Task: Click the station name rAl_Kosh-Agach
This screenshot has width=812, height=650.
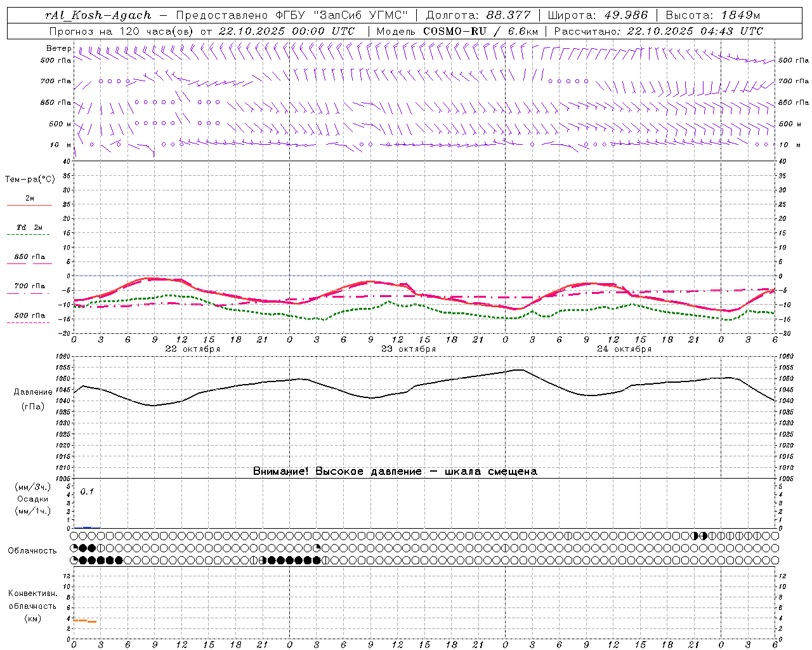Action: click(98, 15)
